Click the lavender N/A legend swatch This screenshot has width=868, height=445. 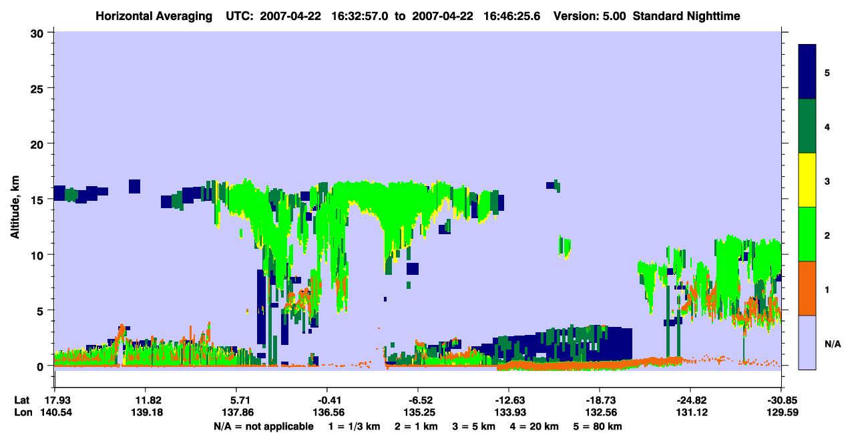pos(807,342)
